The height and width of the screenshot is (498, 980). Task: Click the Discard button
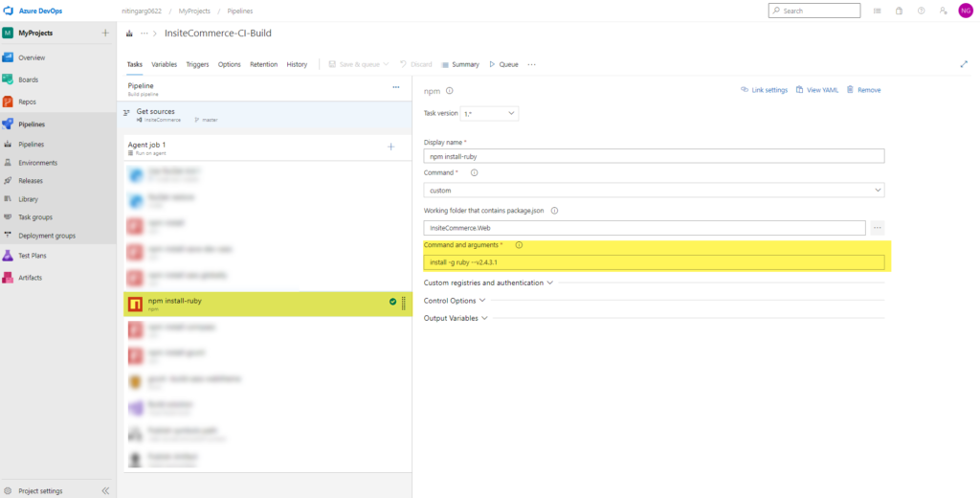click(x=415, y=64)
